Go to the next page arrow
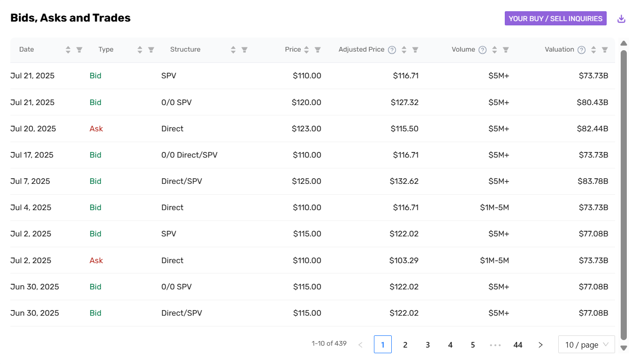 (540, 345)
